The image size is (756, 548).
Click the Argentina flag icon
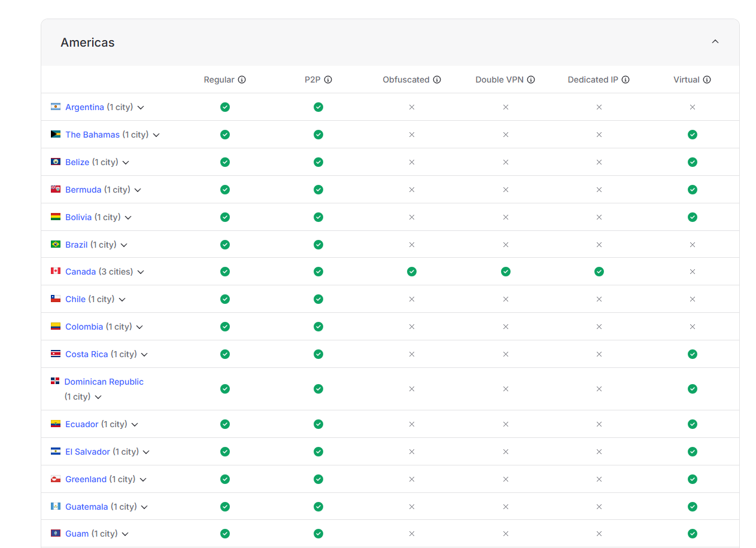[56, 106]
